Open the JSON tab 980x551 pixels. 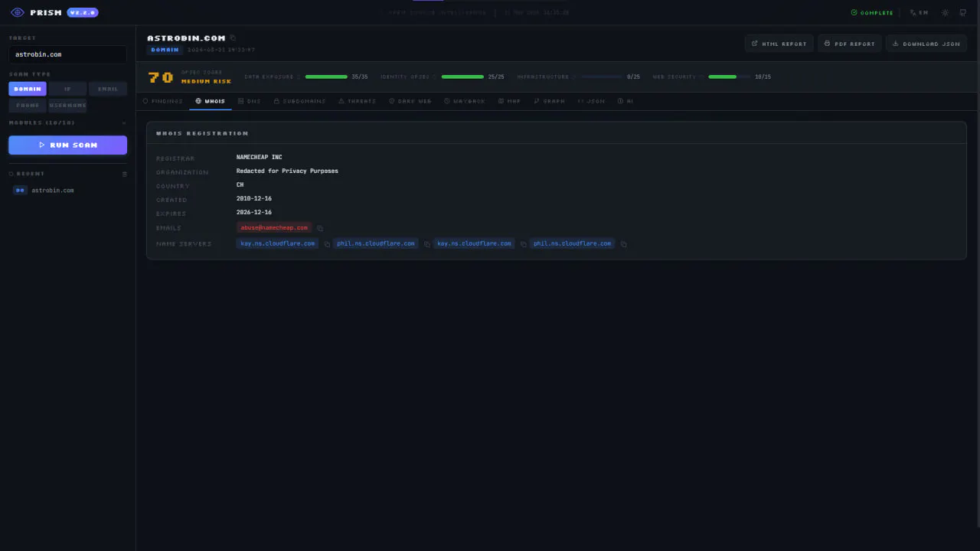(592, 101)
